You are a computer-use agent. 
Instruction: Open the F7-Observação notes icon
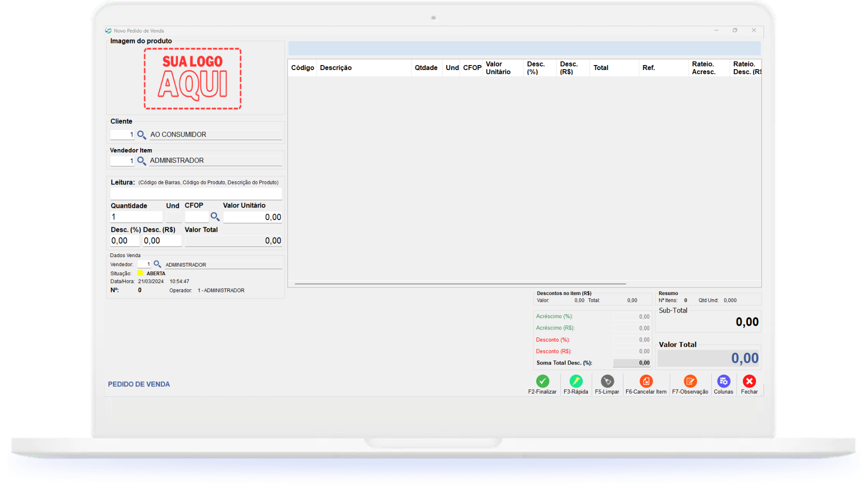[x=690, y=381]
